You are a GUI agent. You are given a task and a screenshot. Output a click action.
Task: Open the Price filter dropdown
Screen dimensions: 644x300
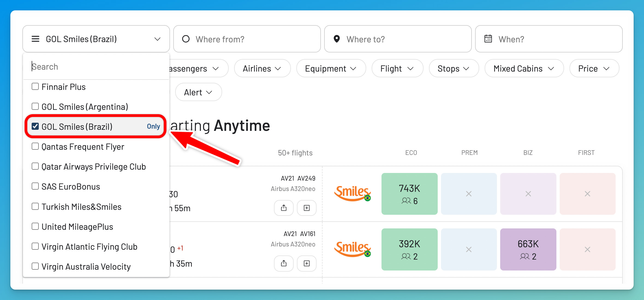(x=594, y=68)
